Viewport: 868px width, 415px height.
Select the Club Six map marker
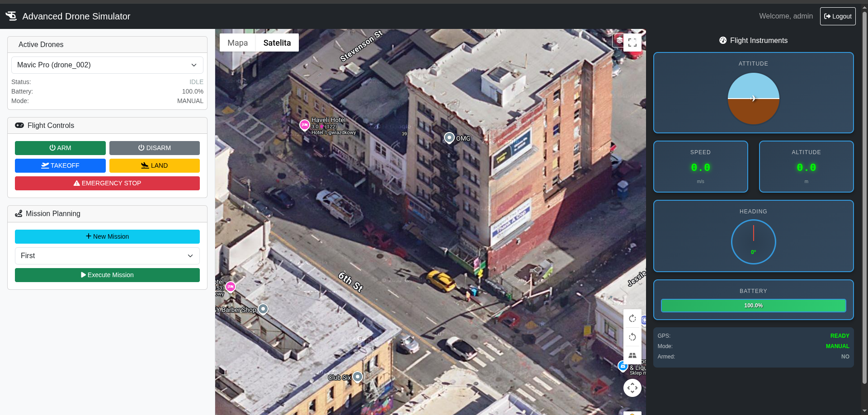click(358, 377)
